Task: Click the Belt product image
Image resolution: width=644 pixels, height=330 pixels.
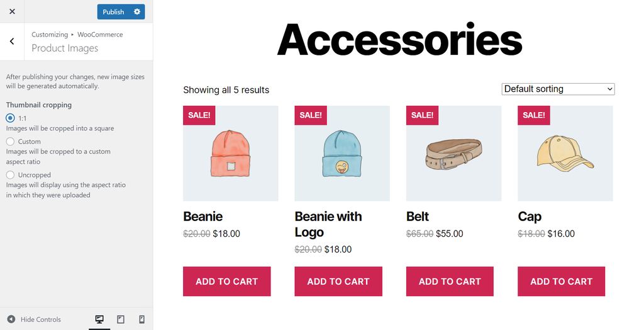Action: point(453,155)
